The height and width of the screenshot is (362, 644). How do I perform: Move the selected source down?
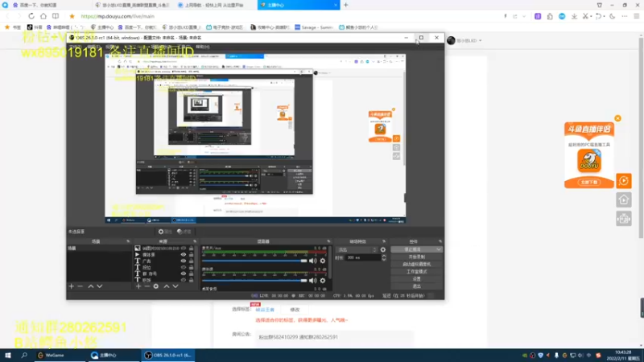pyautogui.click(x=175, y=286)
